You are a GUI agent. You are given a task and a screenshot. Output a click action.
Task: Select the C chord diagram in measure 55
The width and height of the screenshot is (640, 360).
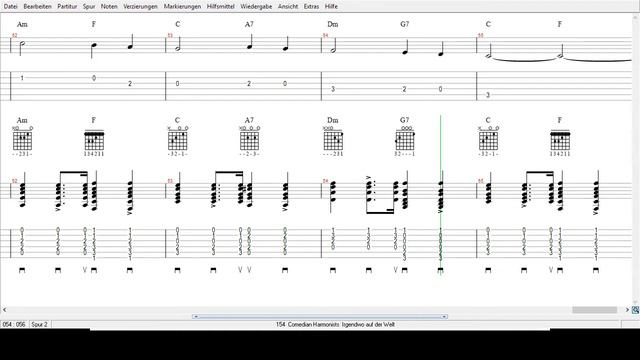click(488, 141)
